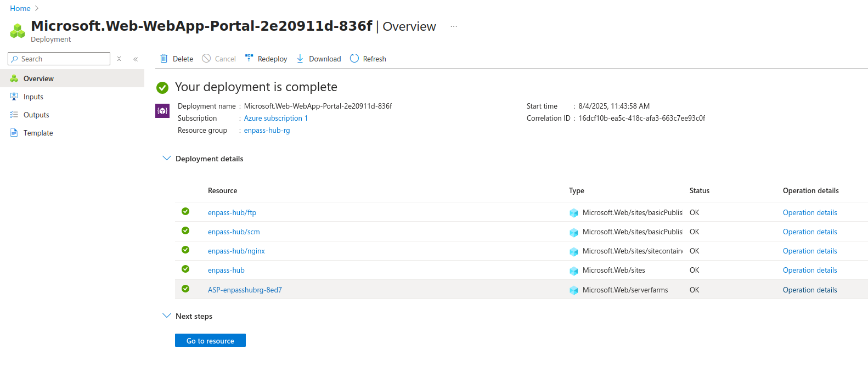Collapse the Deployment details section
This screenshot has height=366, width=868.
167,158
